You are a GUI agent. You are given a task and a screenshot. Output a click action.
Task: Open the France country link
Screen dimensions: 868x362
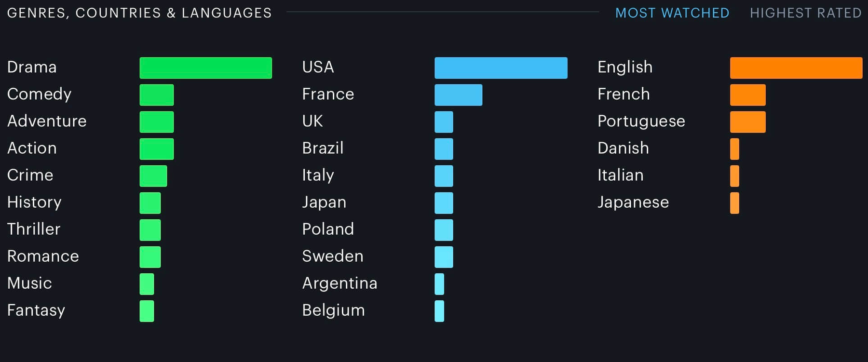[328, 94]
